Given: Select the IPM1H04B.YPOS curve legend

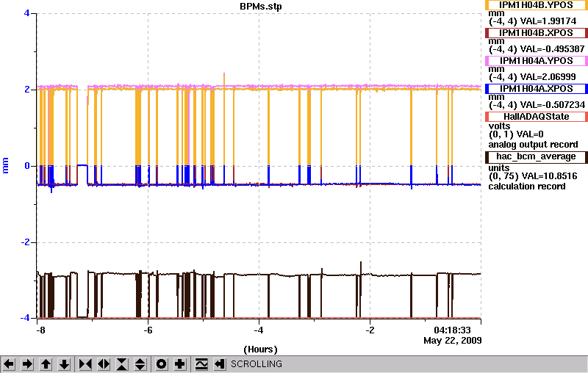Looking at the screenshot, I should (x=536, y=5).
